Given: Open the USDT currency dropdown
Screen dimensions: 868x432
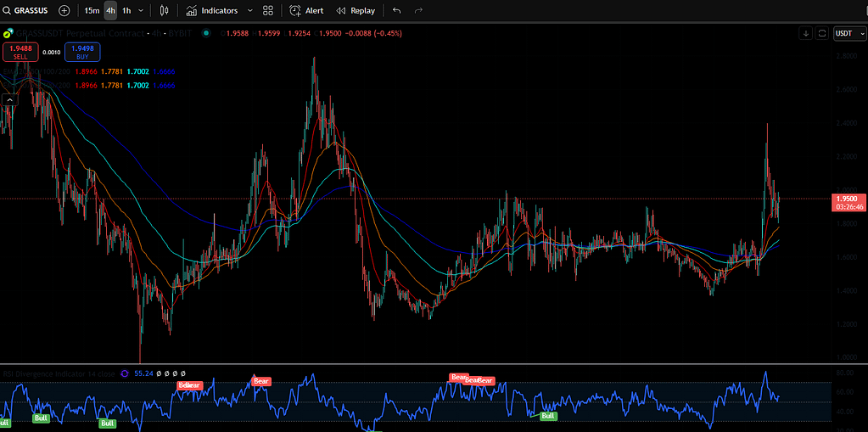Looking at the screenshot, I should (849, 33).
